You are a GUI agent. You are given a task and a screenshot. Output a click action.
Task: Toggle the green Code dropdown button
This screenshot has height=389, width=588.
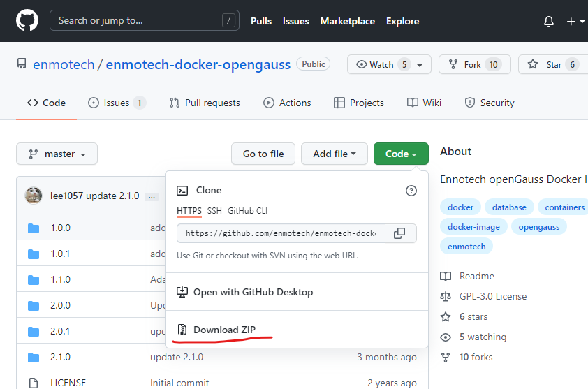[401, 154]
